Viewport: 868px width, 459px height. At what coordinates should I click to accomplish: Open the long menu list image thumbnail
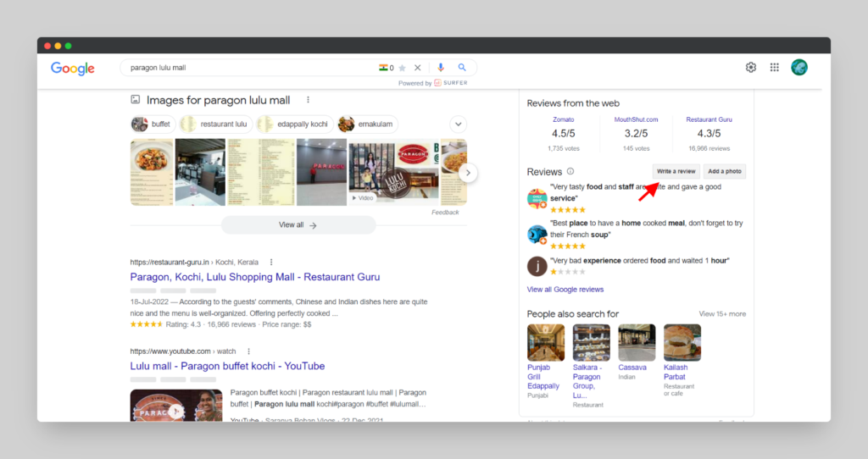[261, 172]
